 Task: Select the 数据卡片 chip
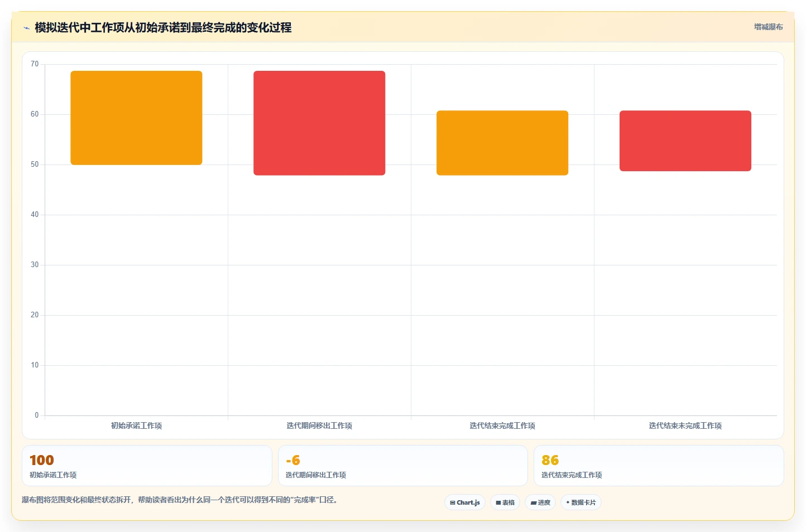581,502
